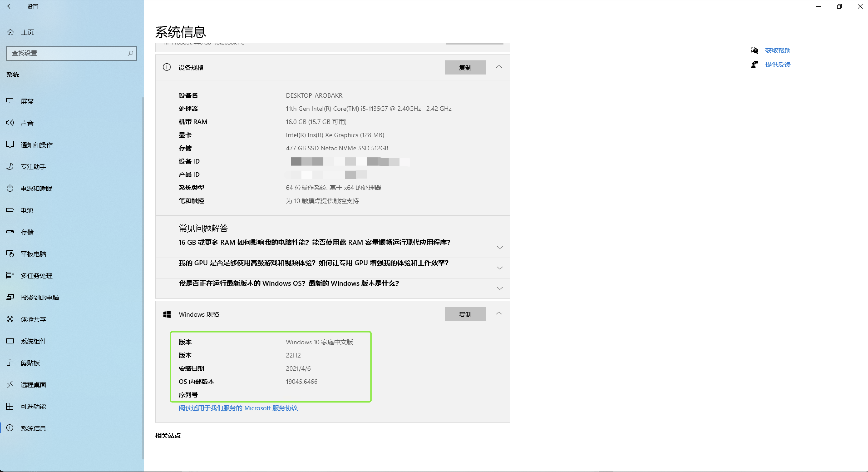Open 存储 storage icon in sidebar

click(x=10, y=232)
